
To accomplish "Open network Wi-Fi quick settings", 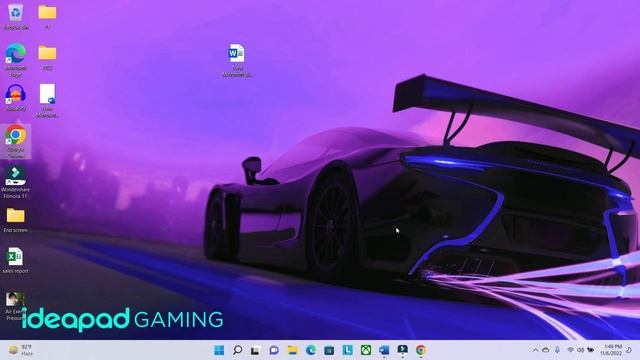I will 570,350.
